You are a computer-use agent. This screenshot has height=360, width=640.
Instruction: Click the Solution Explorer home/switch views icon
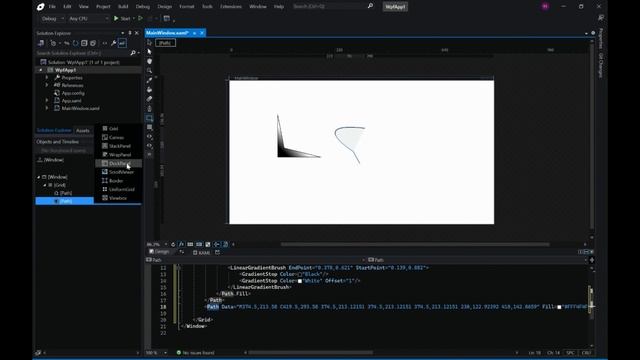click(41, 43)
